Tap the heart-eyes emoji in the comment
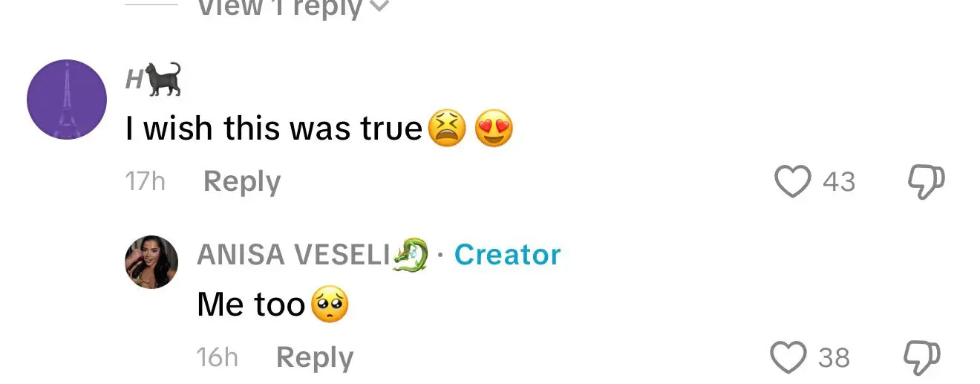 [494, 128]
